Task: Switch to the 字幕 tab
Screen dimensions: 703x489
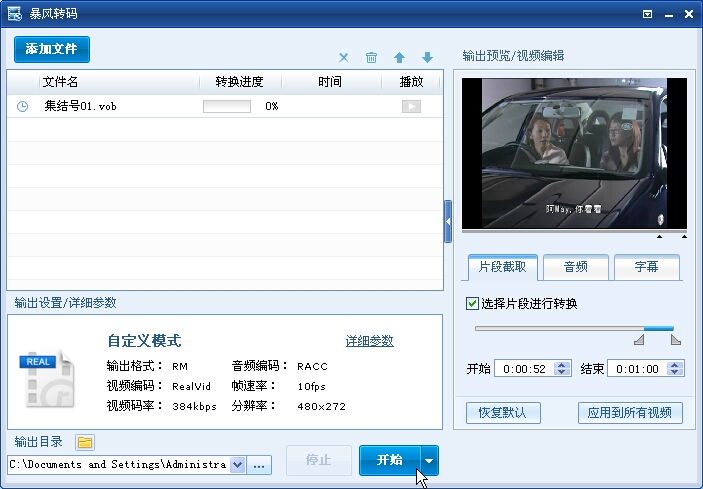Action: pos(647,267)
